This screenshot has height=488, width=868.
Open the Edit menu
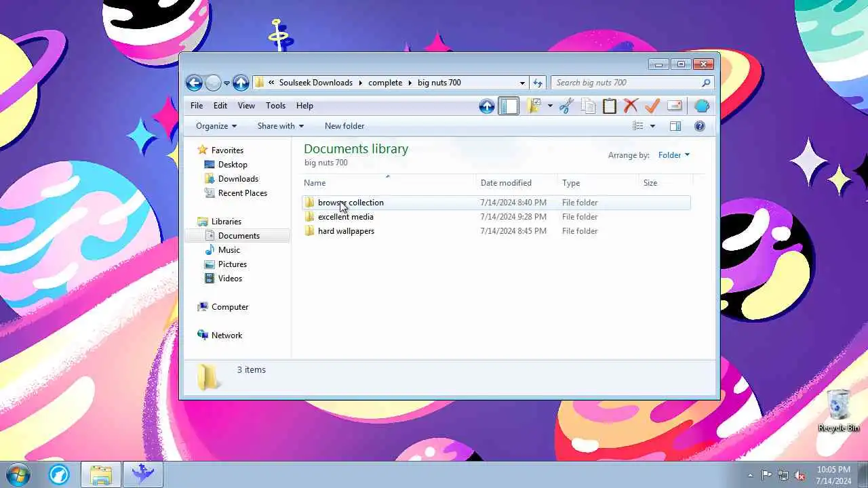(220, 106)
